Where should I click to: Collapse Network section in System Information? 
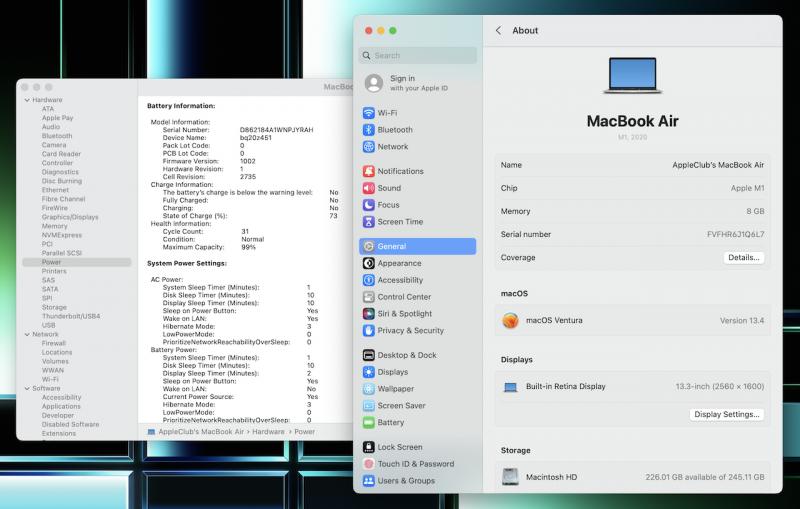(x=27, y=334)
